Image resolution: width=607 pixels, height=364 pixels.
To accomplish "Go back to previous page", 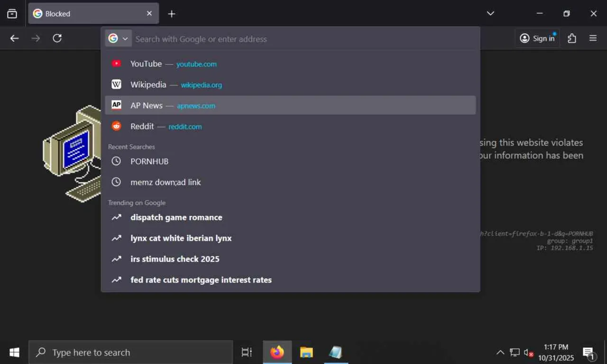I will [15, 38].
